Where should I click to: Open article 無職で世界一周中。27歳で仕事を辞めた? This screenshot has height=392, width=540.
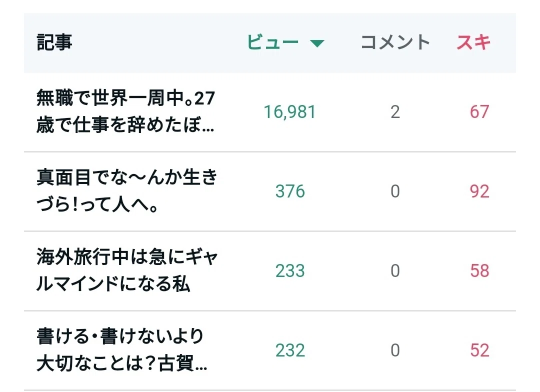tap(125, 111)
